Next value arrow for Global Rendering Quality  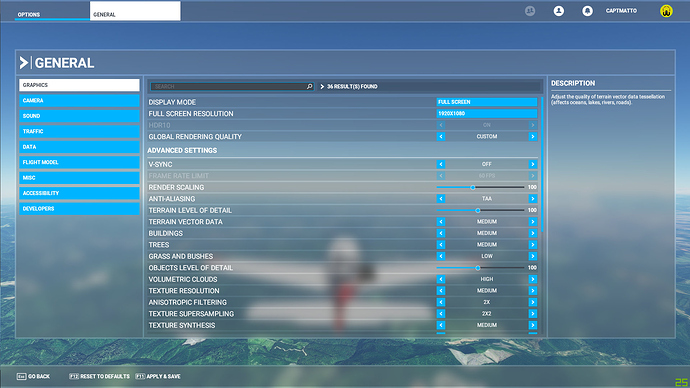pos(532,137)
